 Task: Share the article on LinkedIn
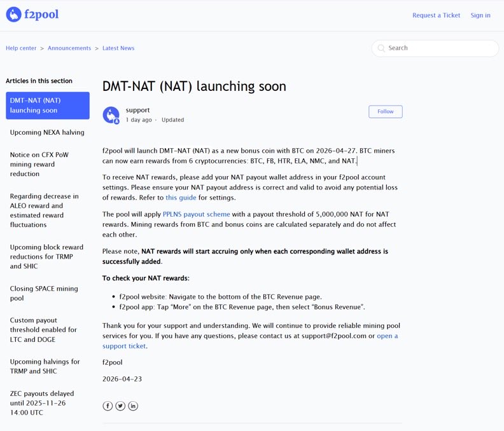pos(133,406)
